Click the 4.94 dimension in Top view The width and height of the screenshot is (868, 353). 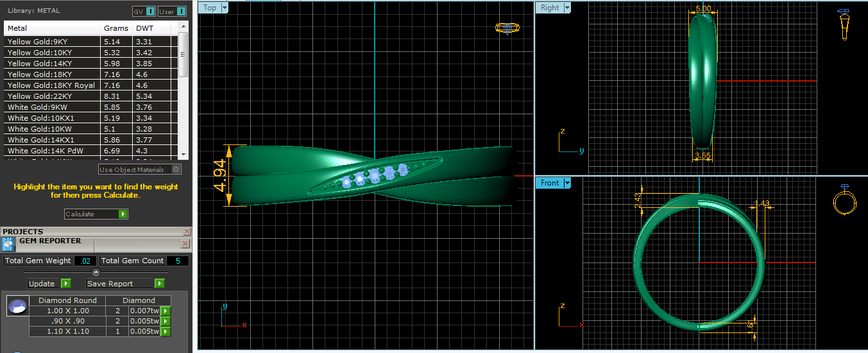pyautogui.click(x=219, y=176)
